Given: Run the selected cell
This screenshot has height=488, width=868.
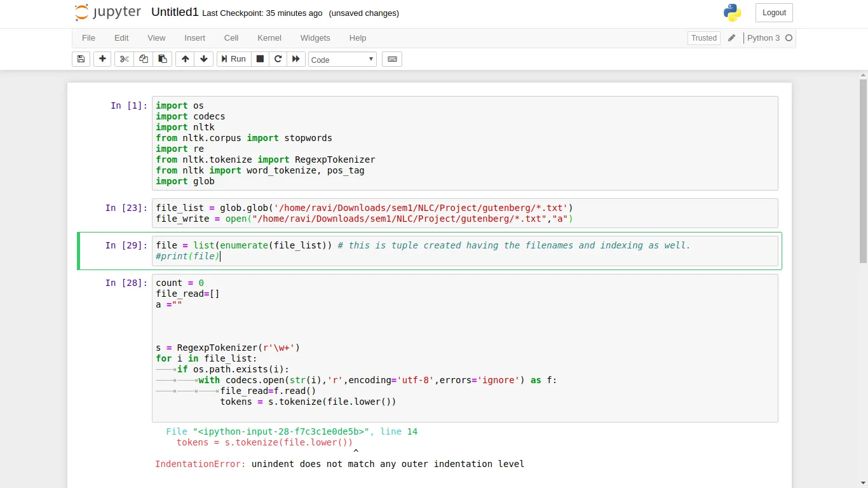Looking at the screenshot, I should [233, 59].
